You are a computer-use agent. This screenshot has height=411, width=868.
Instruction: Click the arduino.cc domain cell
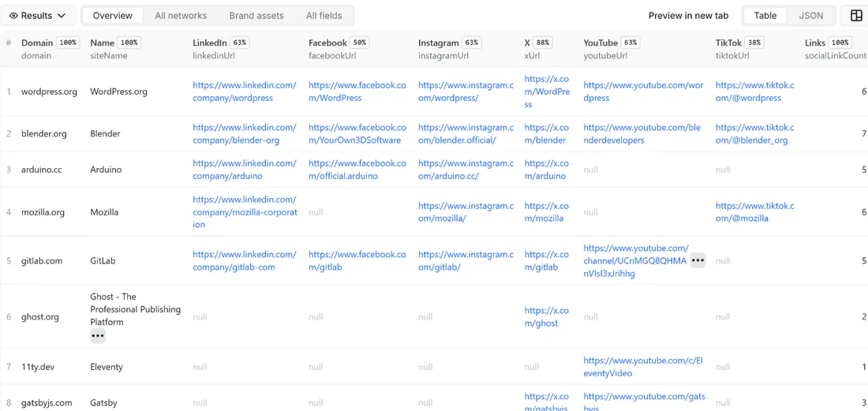pos(42,170)
